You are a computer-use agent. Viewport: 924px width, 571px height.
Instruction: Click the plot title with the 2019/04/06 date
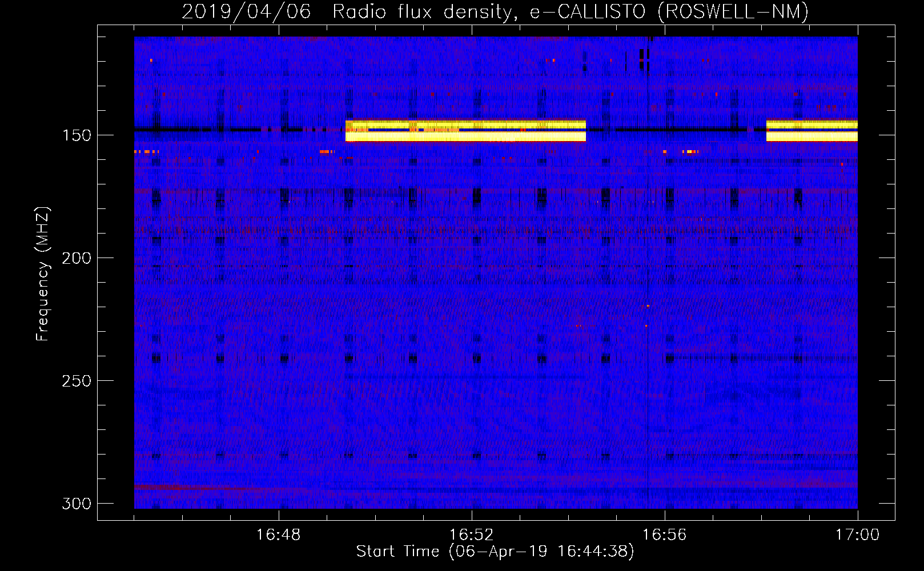(495, 11)
